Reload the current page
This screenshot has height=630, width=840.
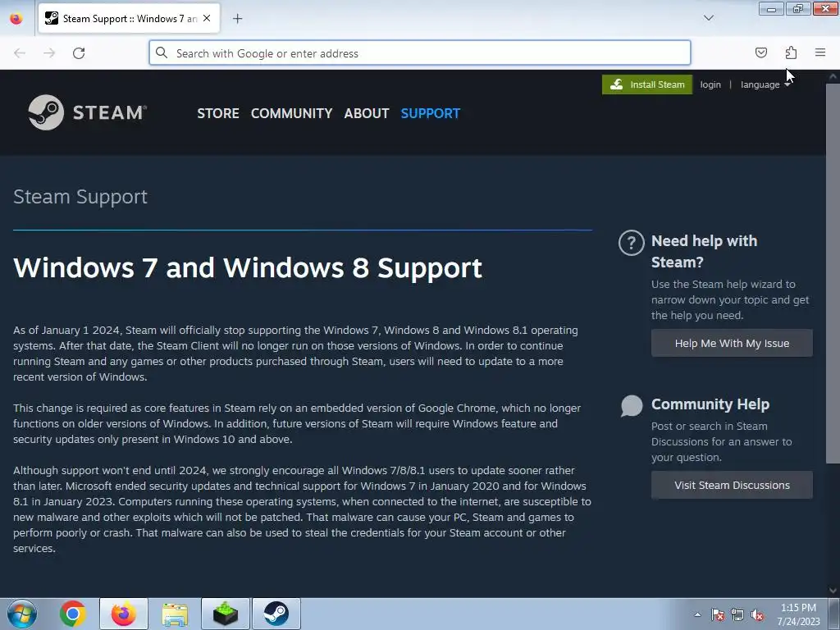[79, 53]
